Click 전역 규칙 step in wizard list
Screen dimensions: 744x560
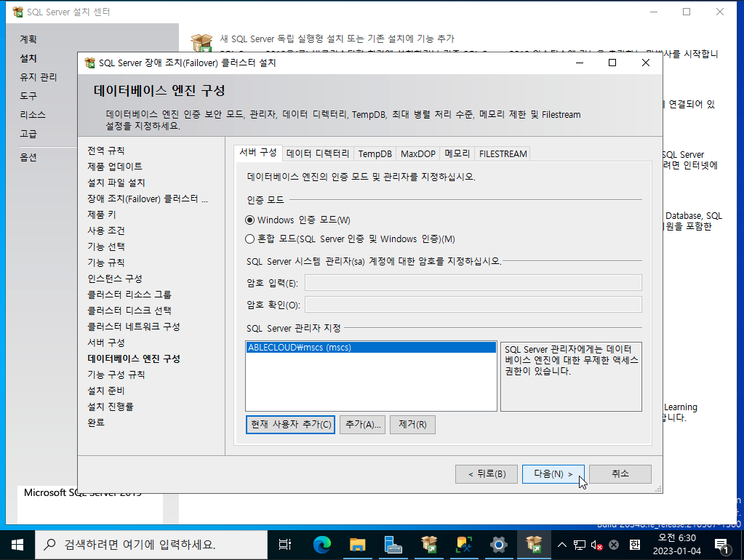[105, 151]
